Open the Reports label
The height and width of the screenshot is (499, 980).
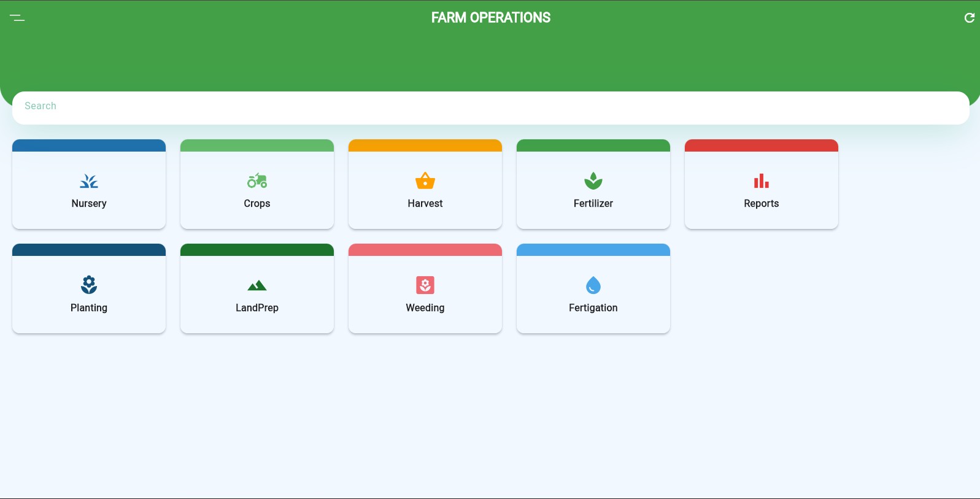click(762, 204)
